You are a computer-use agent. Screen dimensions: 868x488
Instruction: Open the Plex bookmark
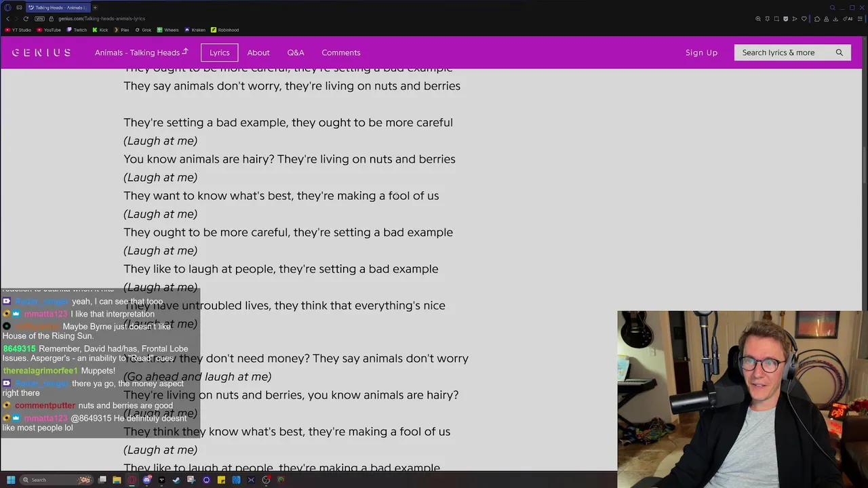(x=121, y=30)
